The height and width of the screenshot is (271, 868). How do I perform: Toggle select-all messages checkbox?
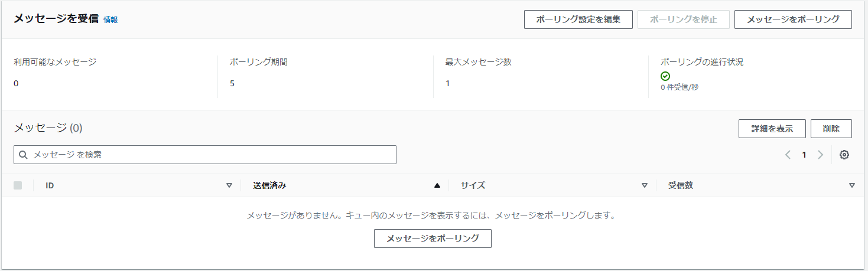click(18, 185)
